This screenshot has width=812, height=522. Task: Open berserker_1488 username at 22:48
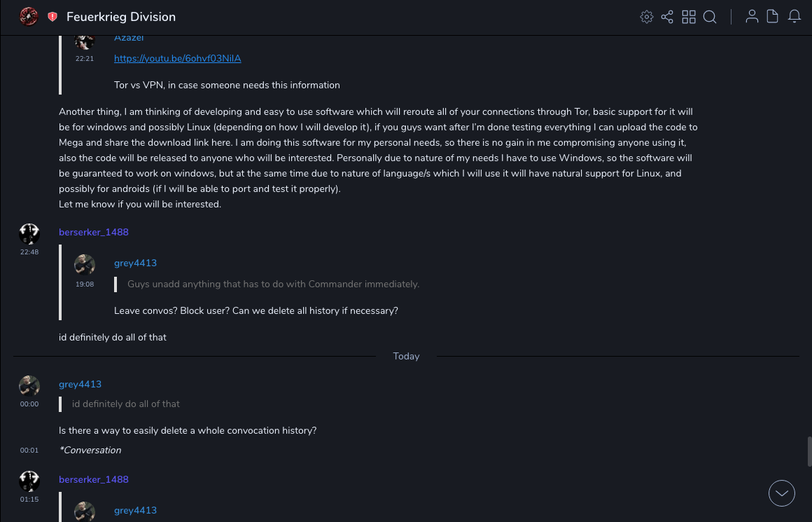94,232
